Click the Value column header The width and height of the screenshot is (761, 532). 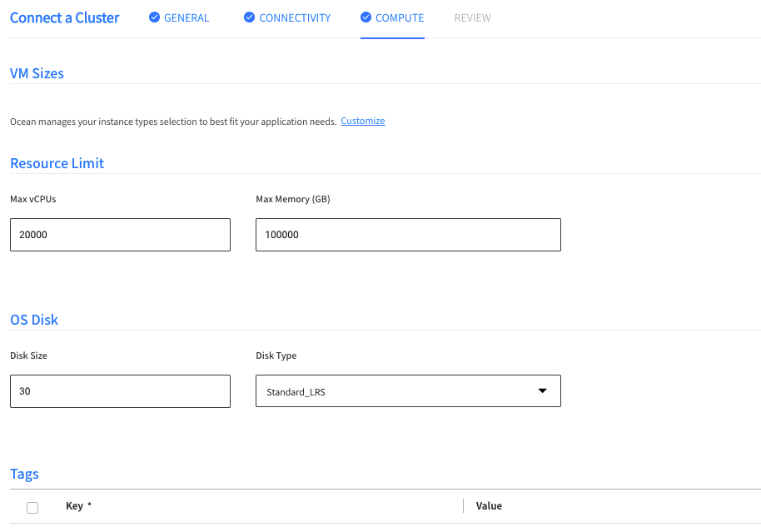[x=489, y=506]
